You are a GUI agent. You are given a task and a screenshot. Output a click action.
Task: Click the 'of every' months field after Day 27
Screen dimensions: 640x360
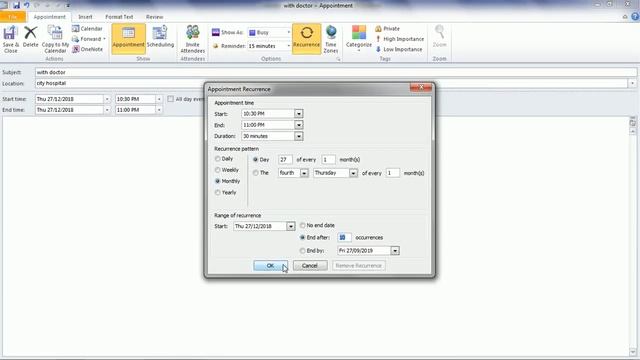click(x=328, y=160)
